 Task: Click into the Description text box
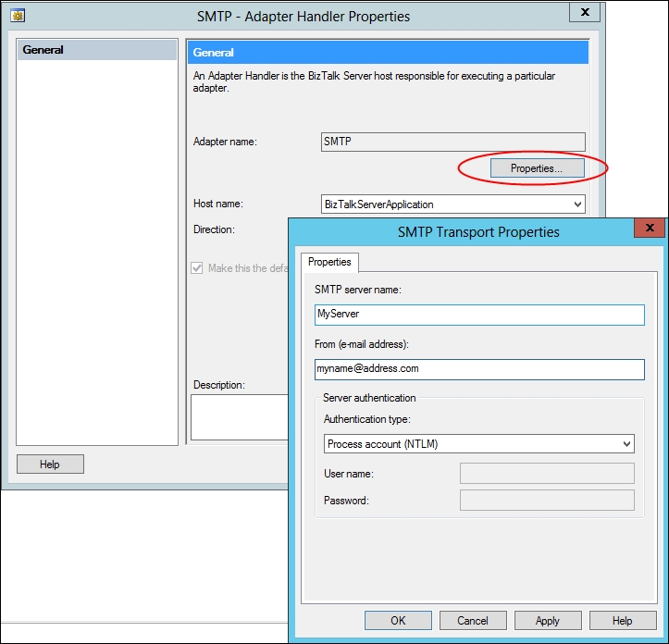[x=240, y=417]
